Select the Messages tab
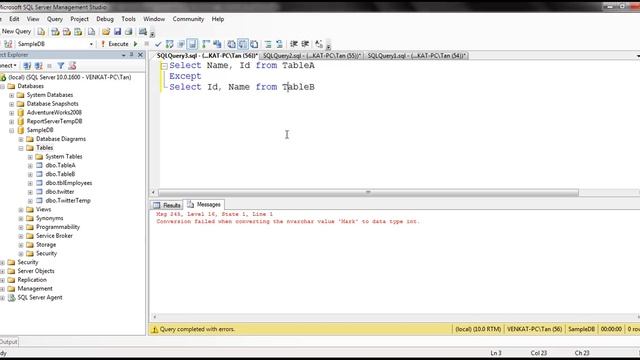640x360 pixels. pyautogui.click(x=204, y=204)
